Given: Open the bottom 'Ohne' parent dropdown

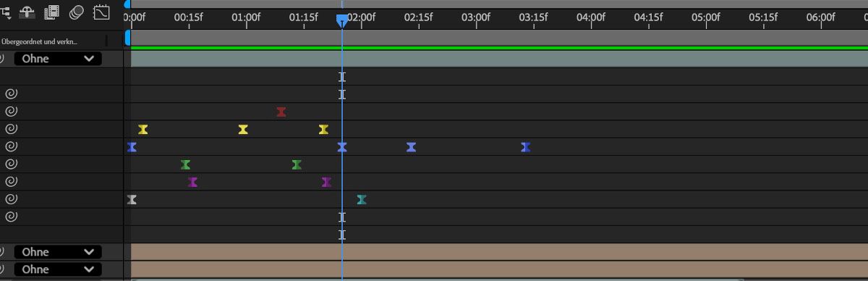Looking at the screenshot, I should click(58, 269).
